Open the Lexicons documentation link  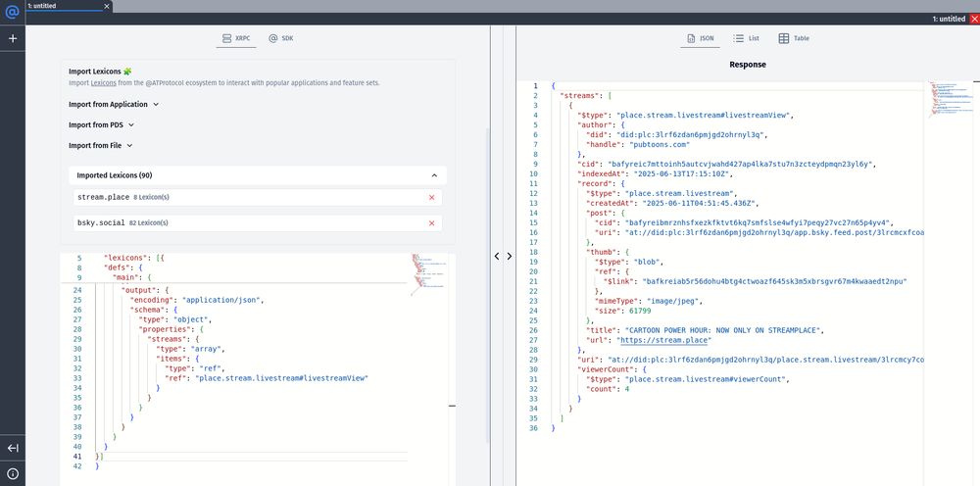(104, 82)
